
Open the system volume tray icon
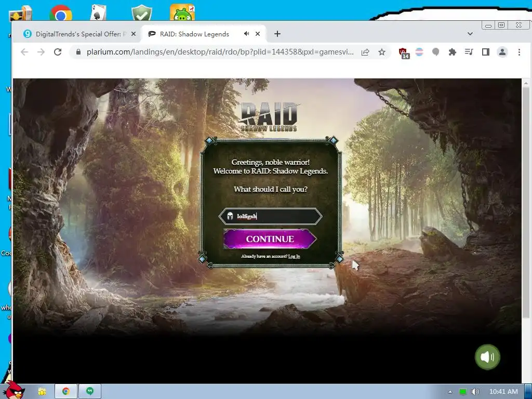(x=475, y=392)
